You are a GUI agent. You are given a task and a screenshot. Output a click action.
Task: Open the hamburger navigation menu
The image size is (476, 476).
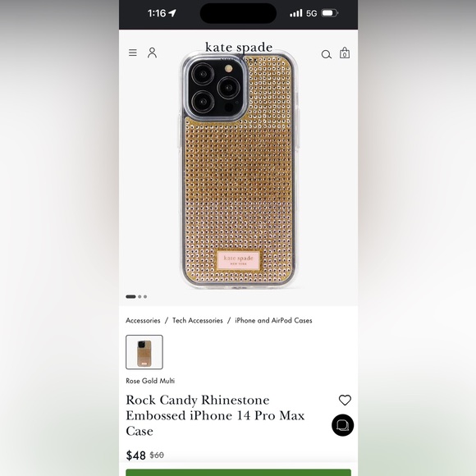(x=133, y=53)
